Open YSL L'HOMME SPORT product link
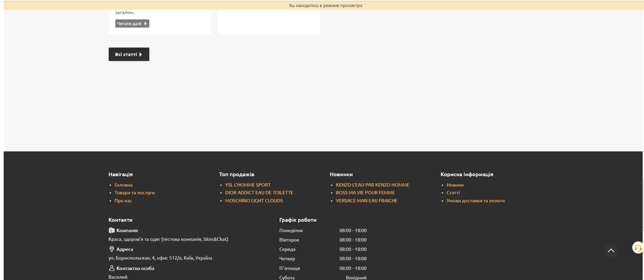The image size is (644, 280). pyautogui.click(x=248, y=185)
